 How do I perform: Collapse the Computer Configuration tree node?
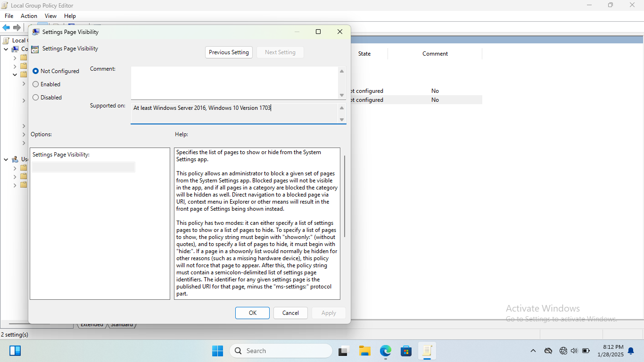tap(6, 49)
